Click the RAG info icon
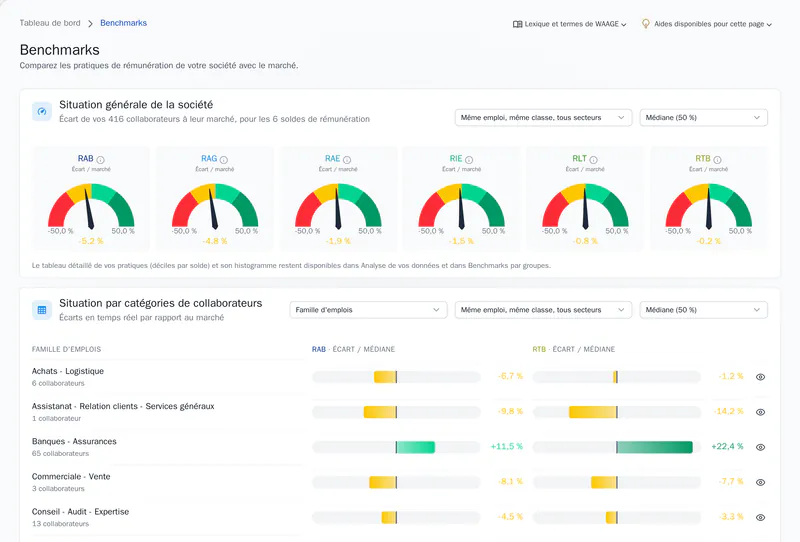This screenshot has height=542, width=800. [x=223, y=160]
